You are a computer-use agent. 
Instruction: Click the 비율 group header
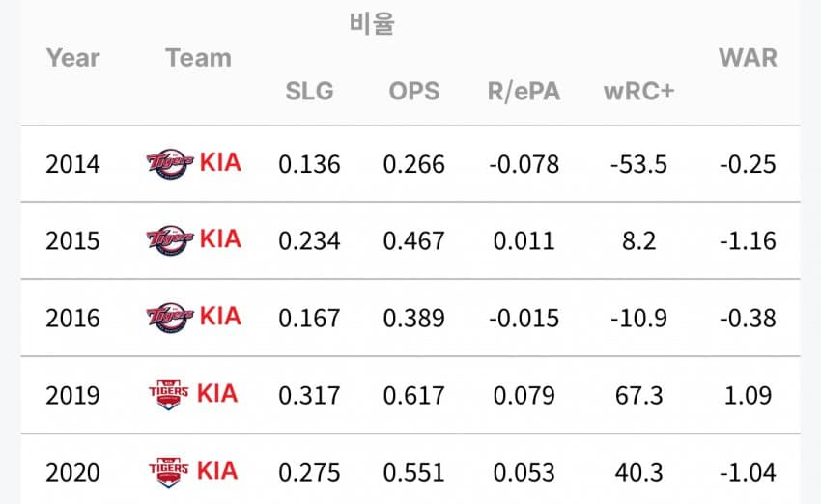[372, 24]
